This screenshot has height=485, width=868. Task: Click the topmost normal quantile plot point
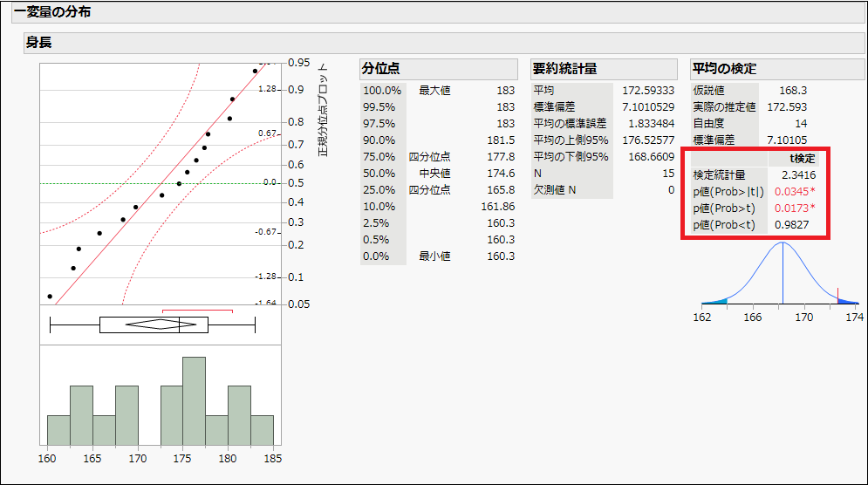[x=256, y=71]
